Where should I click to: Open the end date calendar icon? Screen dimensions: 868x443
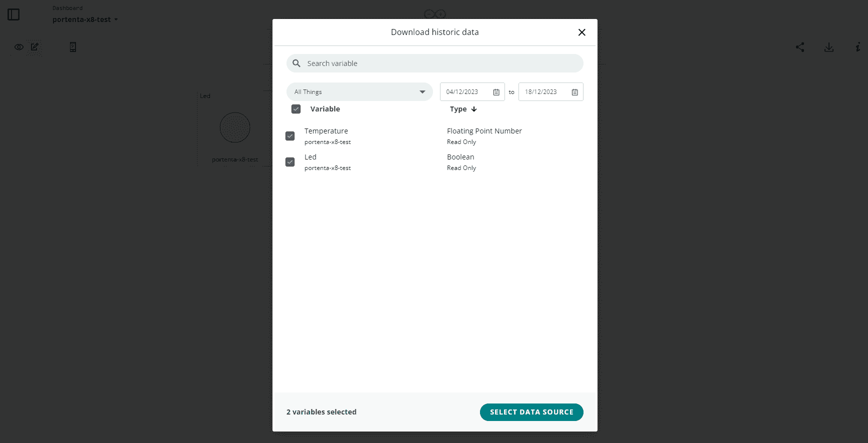click(x=574, y=92)
